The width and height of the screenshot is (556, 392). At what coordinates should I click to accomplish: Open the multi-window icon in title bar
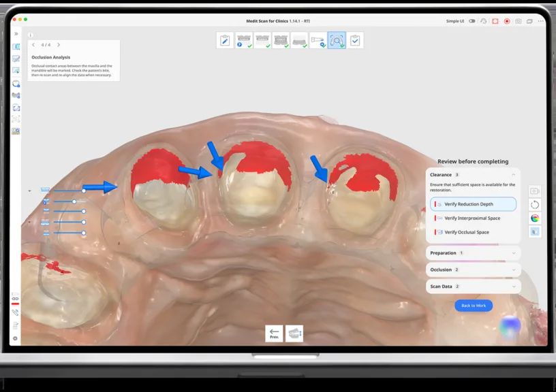[529, 21]
